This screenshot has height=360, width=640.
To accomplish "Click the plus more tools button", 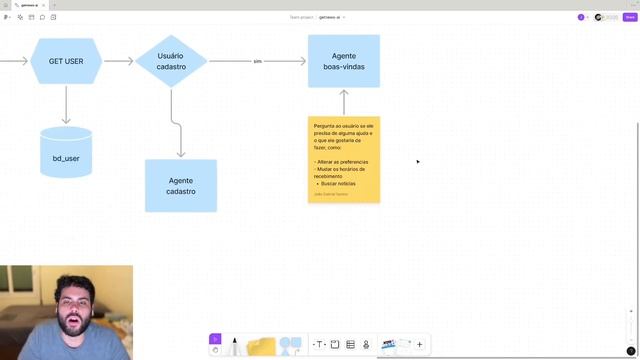I will coord(420,344).
